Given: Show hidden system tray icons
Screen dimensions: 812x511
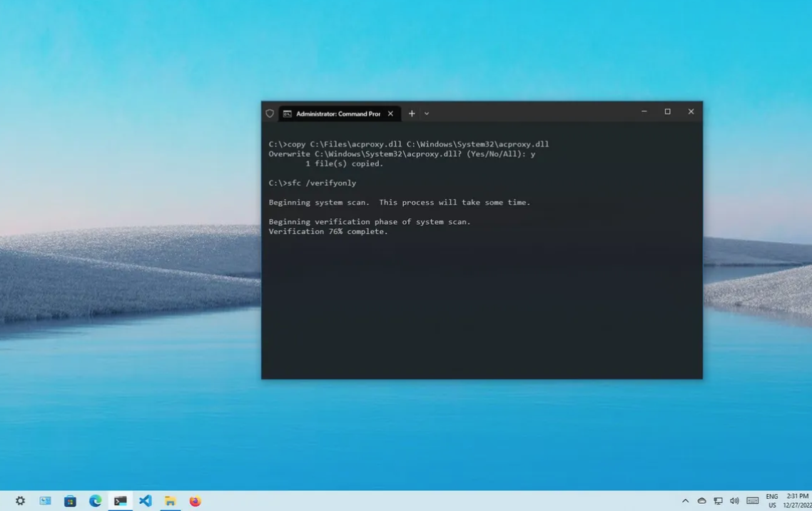Looking at the screenshot, I should click(x=685, y=501).
